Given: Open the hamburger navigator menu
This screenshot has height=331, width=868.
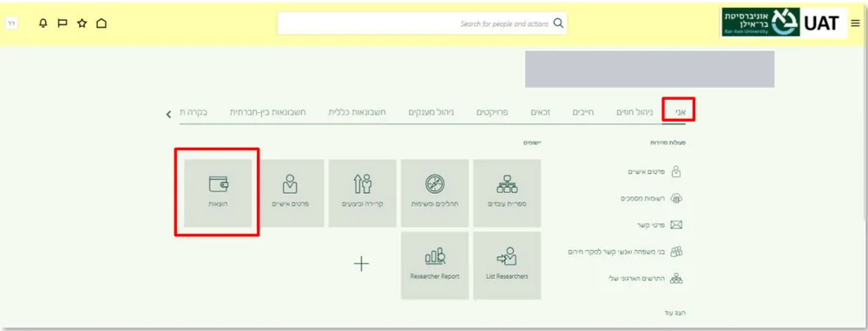Looking at the screenshot, I should click(855, 23).
